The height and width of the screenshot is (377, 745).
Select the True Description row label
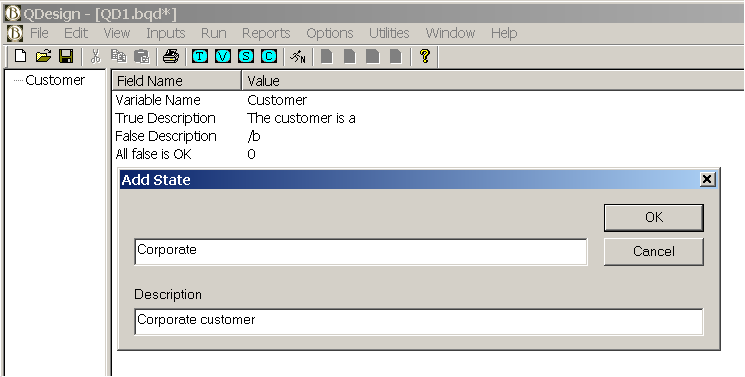165,118
